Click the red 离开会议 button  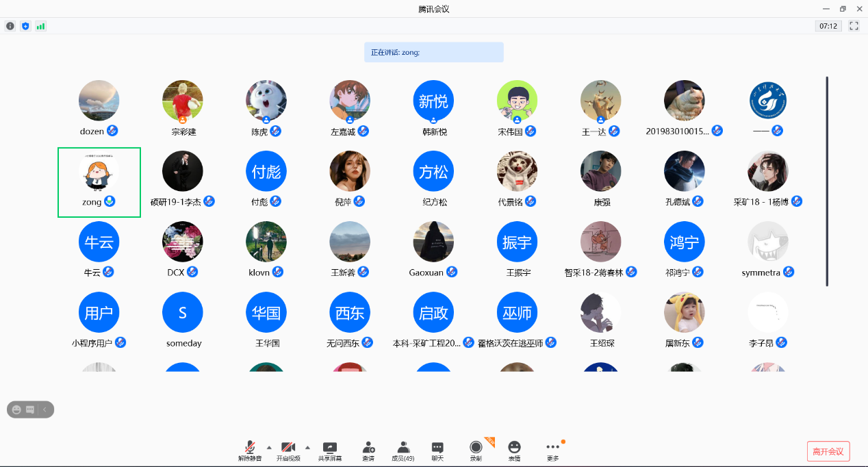[828, 451]
